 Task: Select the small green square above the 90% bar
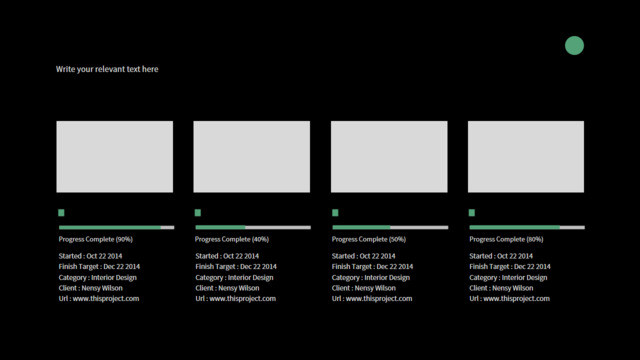click(x=61, y=213)
